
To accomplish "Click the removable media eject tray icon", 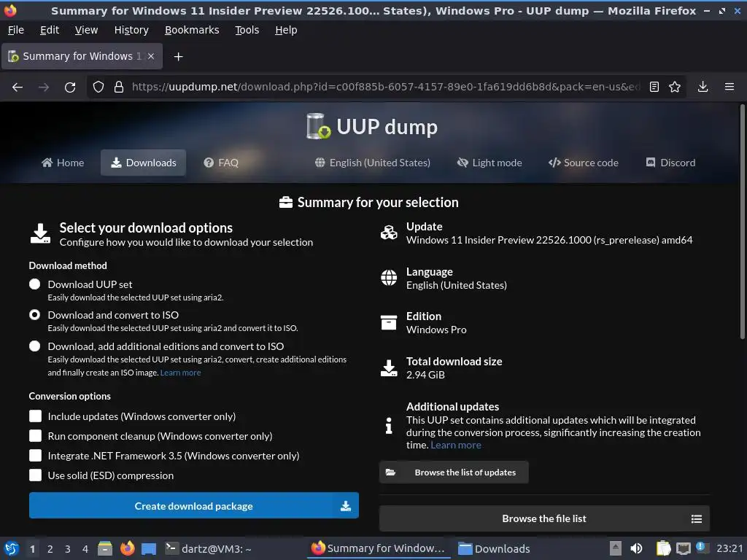I will click(x=616, y=548).
